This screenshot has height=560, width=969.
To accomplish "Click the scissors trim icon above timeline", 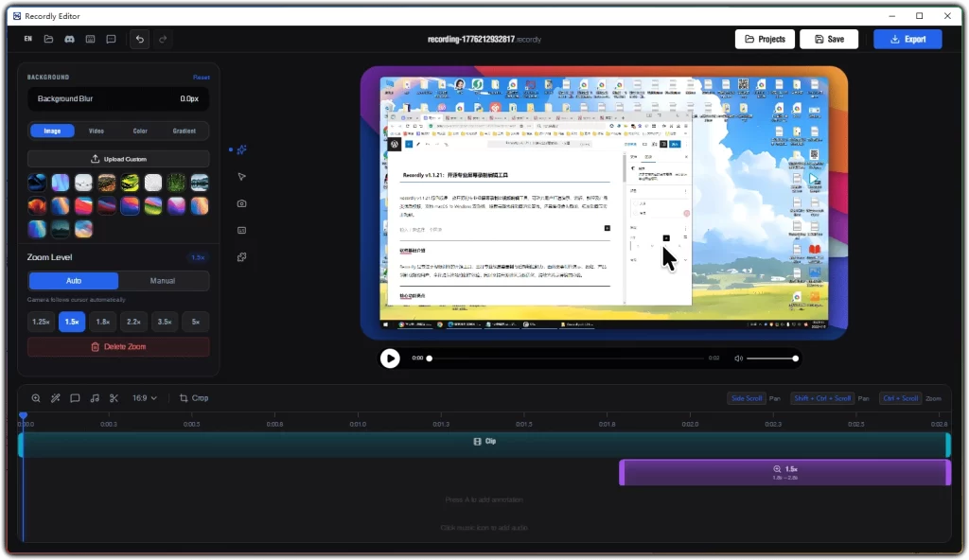I will (x=114, y=398).
